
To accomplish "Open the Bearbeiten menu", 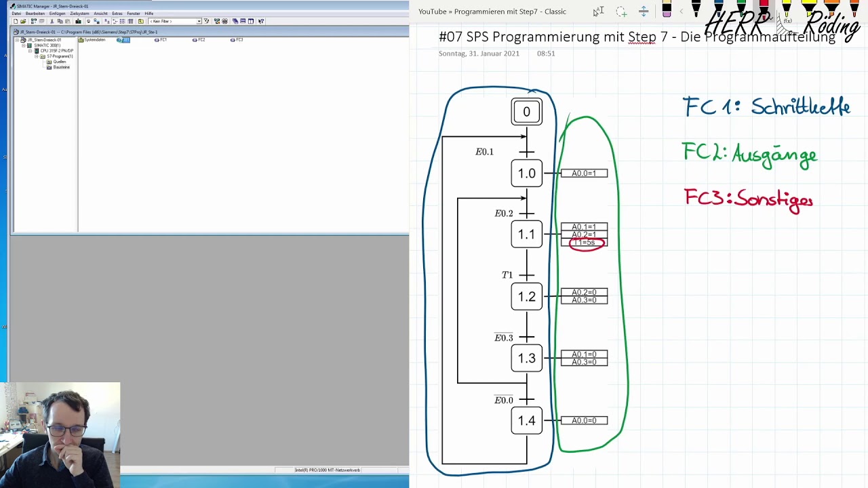I will coord(35,14).
